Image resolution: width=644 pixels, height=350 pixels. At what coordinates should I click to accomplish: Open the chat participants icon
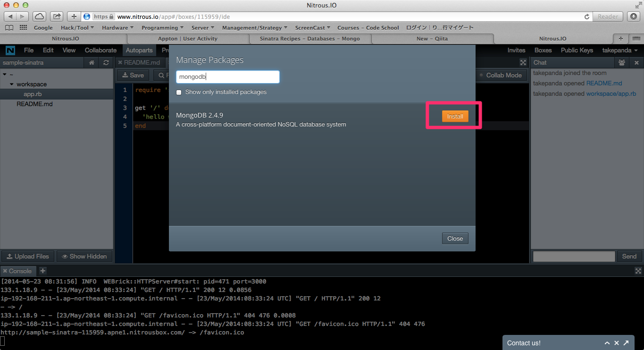coord(622,62)
